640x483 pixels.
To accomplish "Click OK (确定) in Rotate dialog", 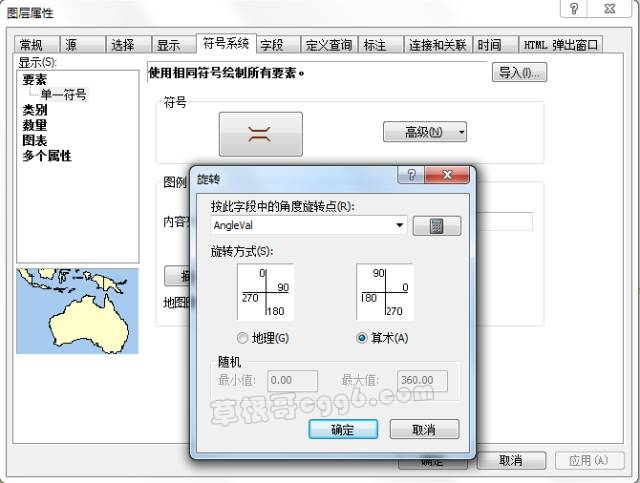I will 343,429.
